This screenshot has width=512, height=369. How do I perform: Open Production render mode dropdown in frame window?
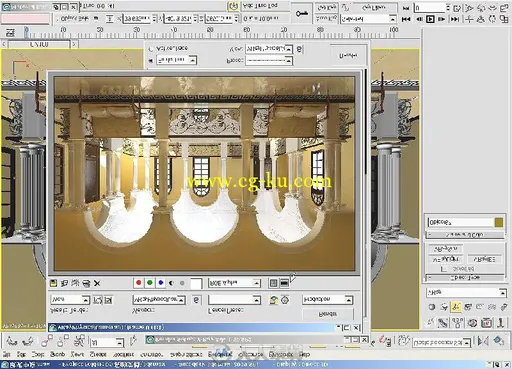[x=327, y=300]
